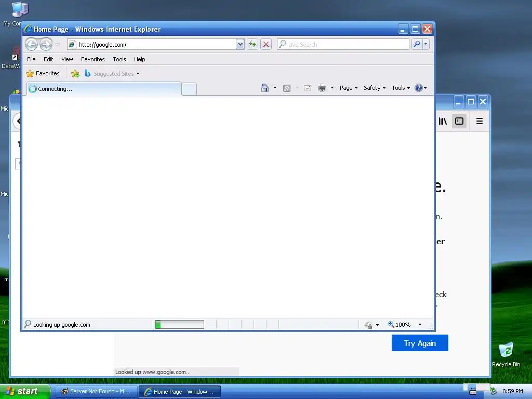Expand the Home button dropdown arrow
This screenshot has height=399, width=532.
pyautogui.click(x=275, y=88)
